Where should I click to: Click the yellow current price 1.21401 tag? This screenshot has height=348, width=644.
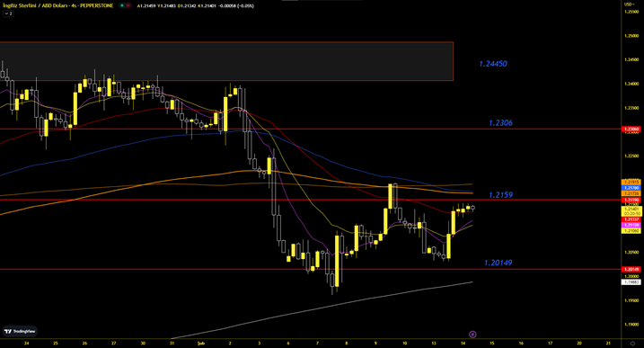[x=631, y=211]
